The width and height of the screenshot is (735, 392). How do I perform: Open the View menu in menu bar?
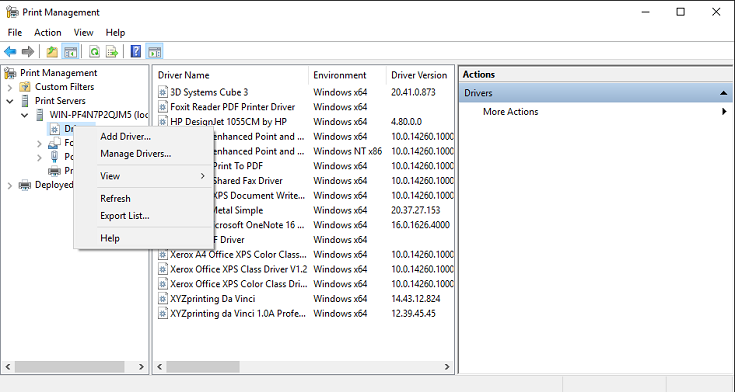[x=83, y=32]
